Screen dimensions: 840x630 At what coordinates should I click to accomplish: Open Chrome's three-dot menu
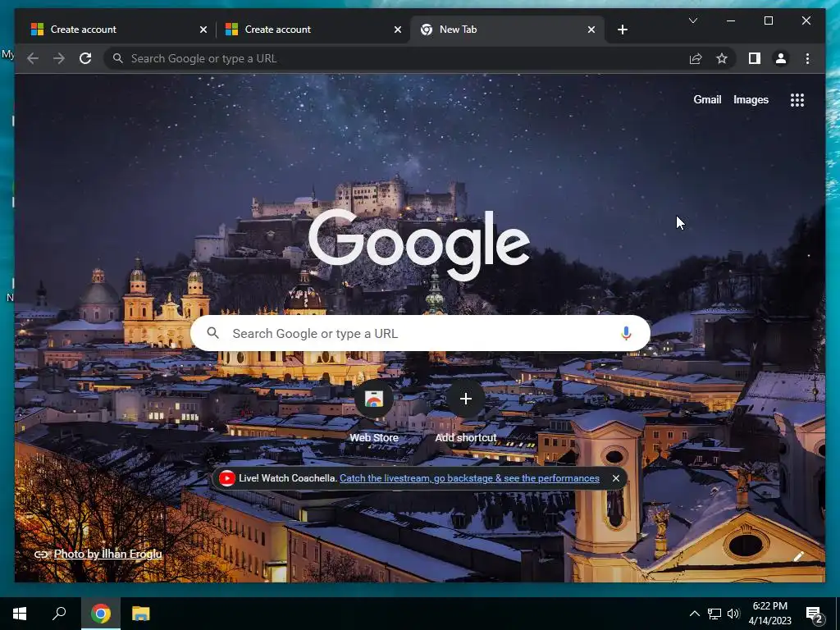coord(807,58)
